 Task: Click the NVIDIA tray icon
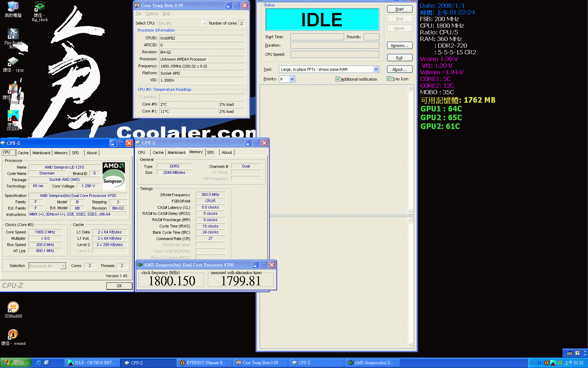(559, 363)
